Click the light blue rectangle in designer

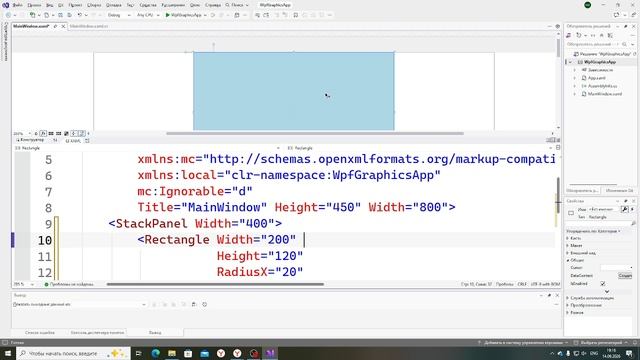point(293,91)
